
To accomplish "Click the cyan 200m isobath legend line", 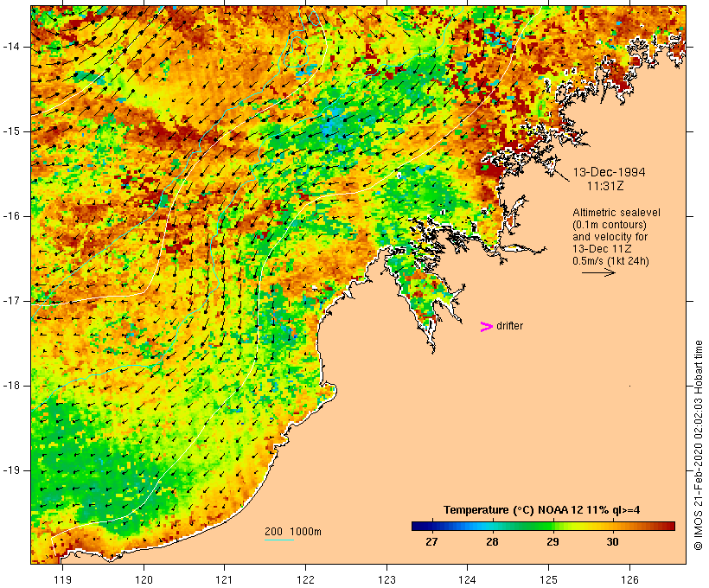I will pyautogui.click(x=279, y=540).
